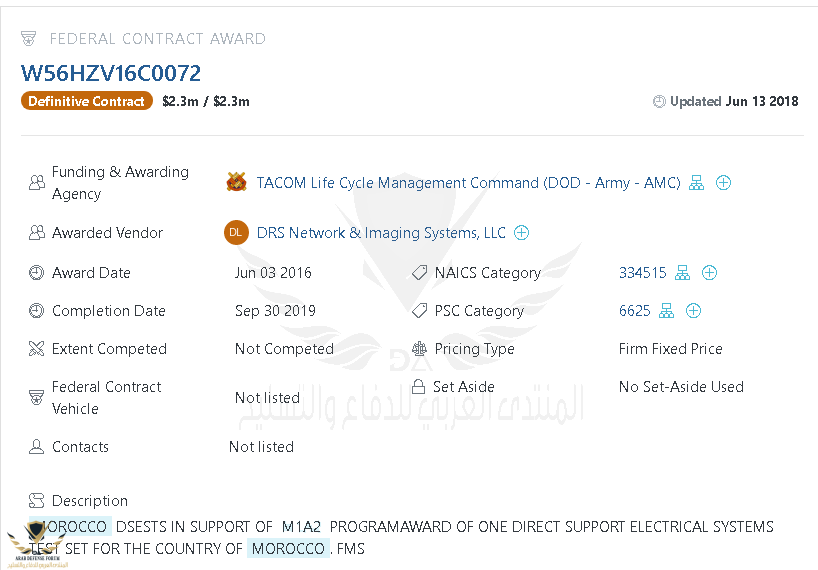The image size is (818, 570).
Task: Click the hierarchy icon next to TACOM agency
Action: tap(696, 183)
